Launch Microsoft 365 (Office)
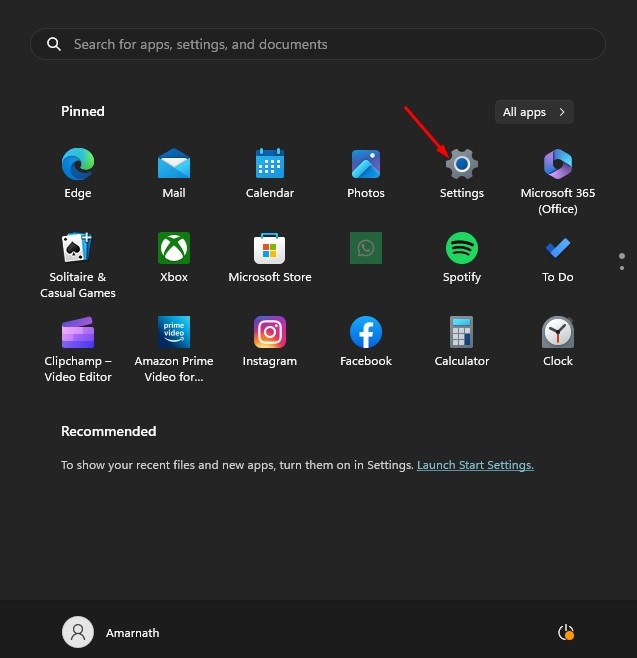 [x=557, y=164]
